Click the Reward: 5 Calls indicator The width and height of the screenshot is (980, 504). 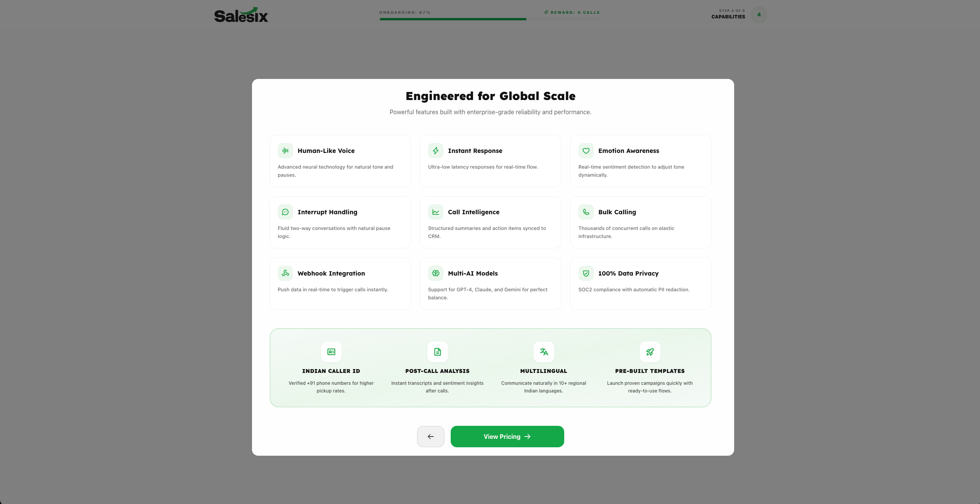click(x=572, y=12)
